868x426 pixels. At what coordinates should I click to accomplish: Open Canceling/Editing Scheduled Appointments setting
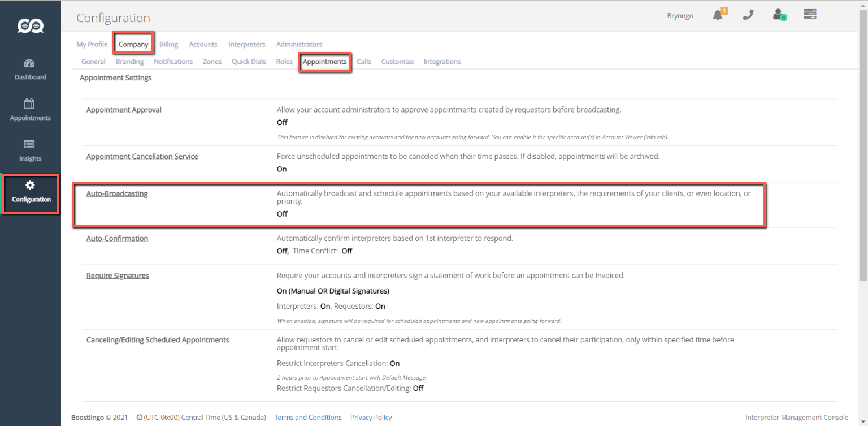pyautogui.click(x=158, y=340)
